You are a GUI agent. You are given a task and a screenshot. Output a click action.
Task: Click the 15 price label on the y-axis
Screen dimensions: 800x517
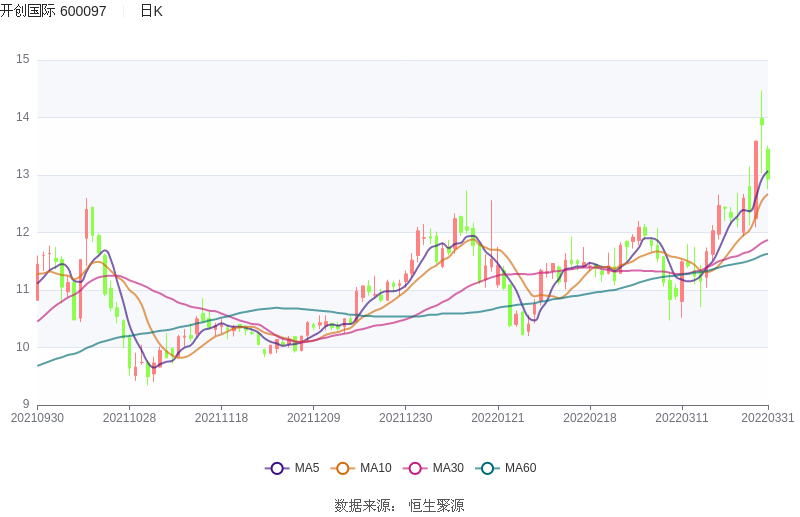click(23, 60)
